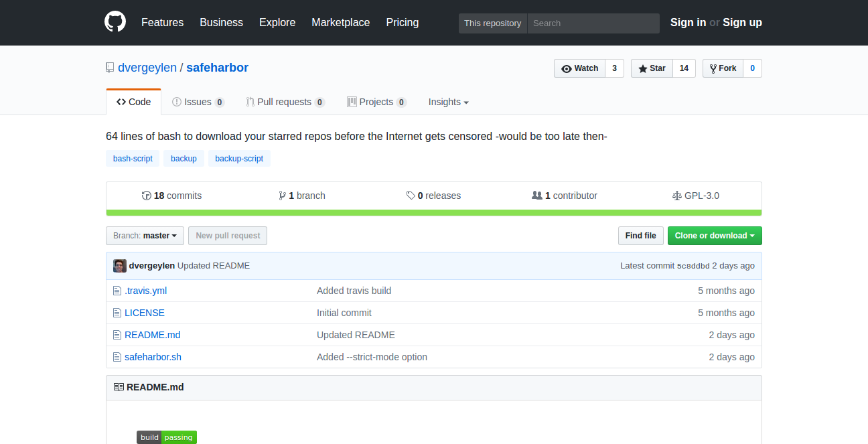This screenshot has width=868, height=444.
Task: Open the safeharbor.sh file
Action: (x=153, y=357)
